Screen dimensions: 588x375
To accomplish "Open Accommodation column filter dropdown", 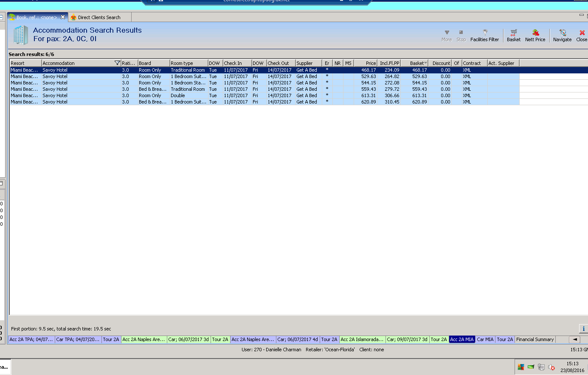I will pyautogui.click(x=117, y=63).
